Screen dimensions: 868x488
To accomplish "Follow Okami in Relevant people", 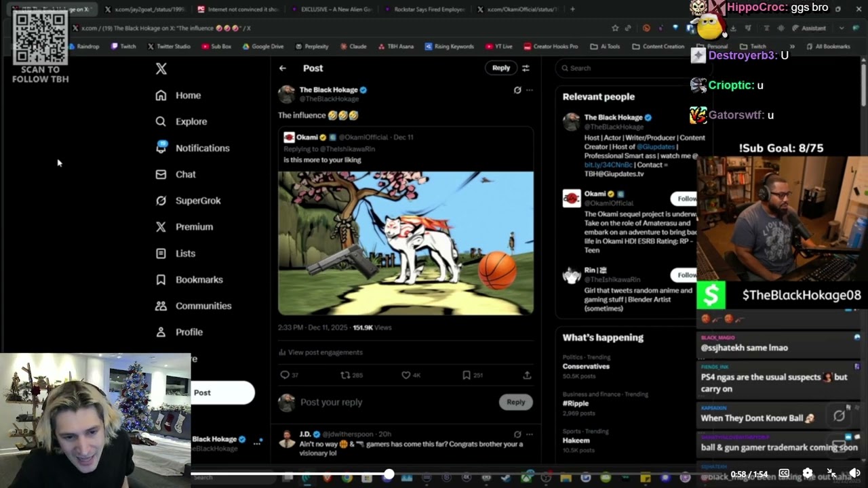I will [685, 199].
